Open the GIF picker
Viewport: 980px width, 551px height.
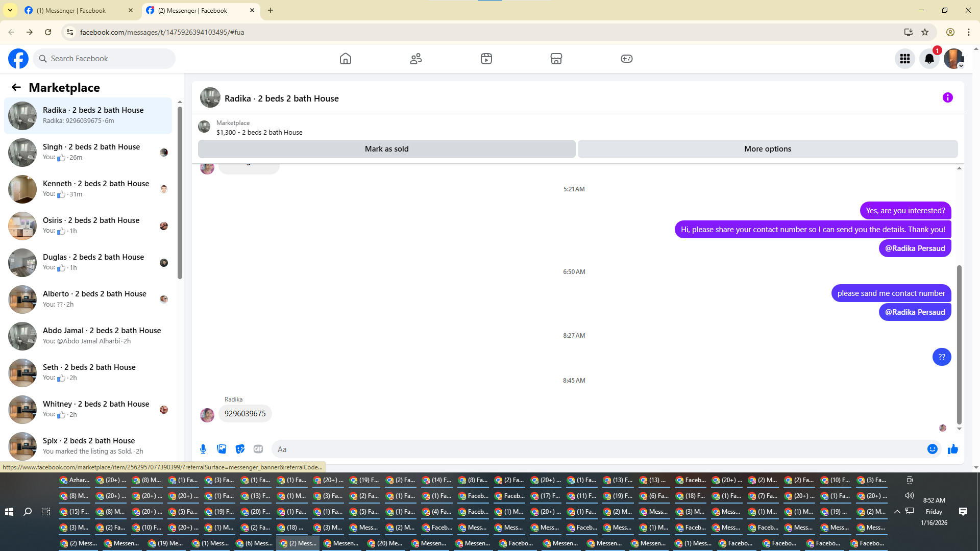coord(258,449)
